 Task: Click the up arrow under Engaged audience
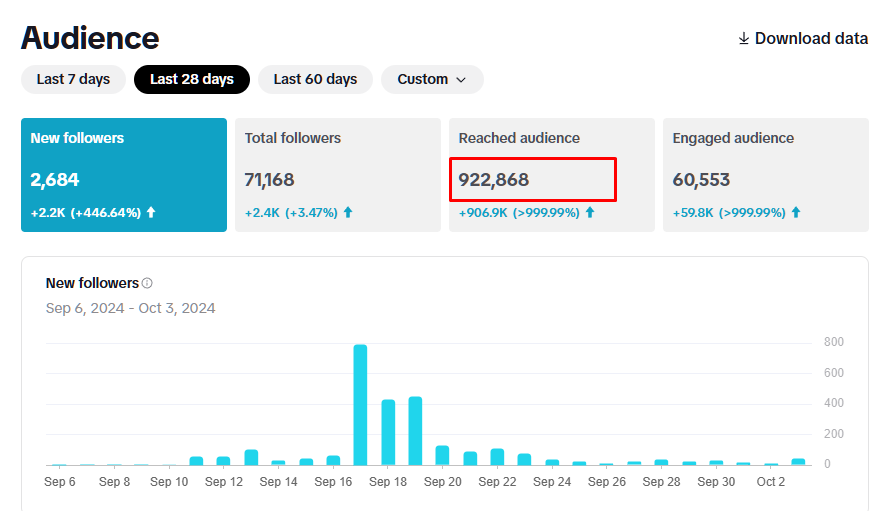click(x=797, y=213)
